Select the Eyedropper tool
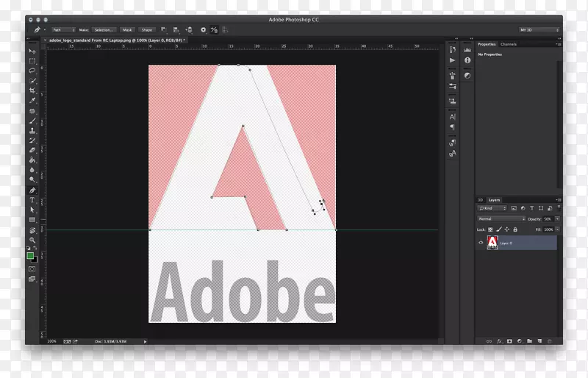Screen dimensions: 588x378 (32, 100)
